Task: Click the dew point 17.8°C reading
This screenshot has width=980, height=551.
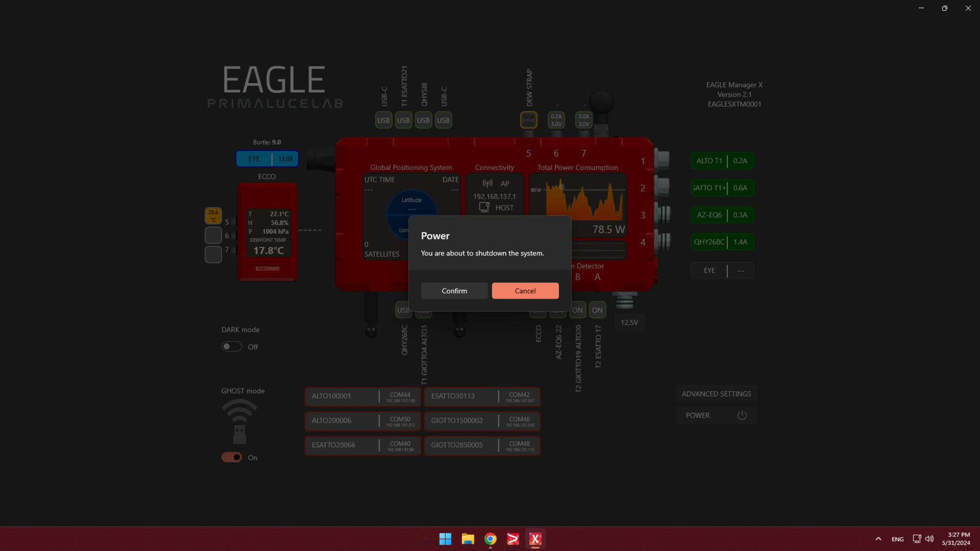Action: [269, 250]
